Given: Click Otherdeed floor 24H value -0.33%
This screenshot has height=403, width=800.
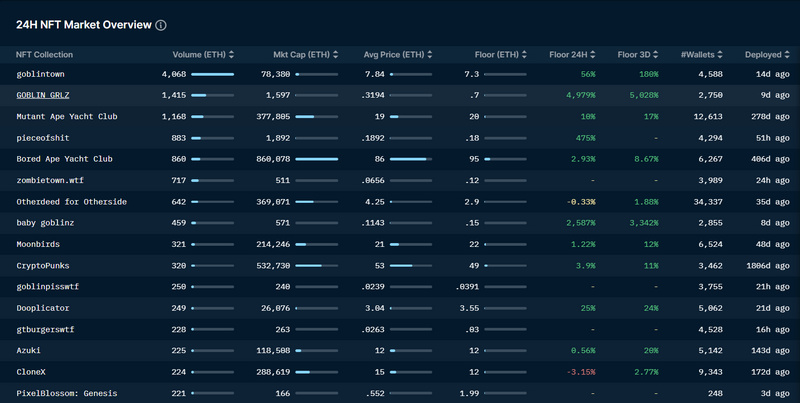Looking at the screenshot, I should tap(581, 202).
